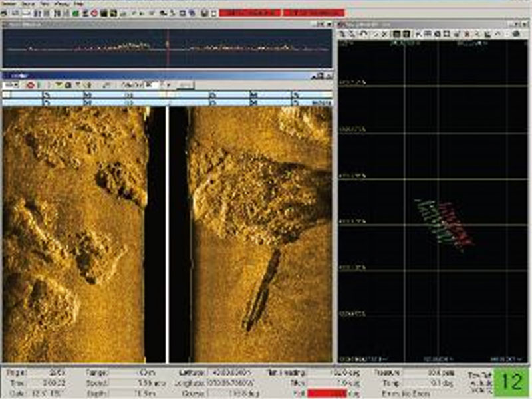Image resolution: width=532 pixels, height=399 pixels.
Task: Click the red and green track lines in navigation plot
Action: (444, 223)
